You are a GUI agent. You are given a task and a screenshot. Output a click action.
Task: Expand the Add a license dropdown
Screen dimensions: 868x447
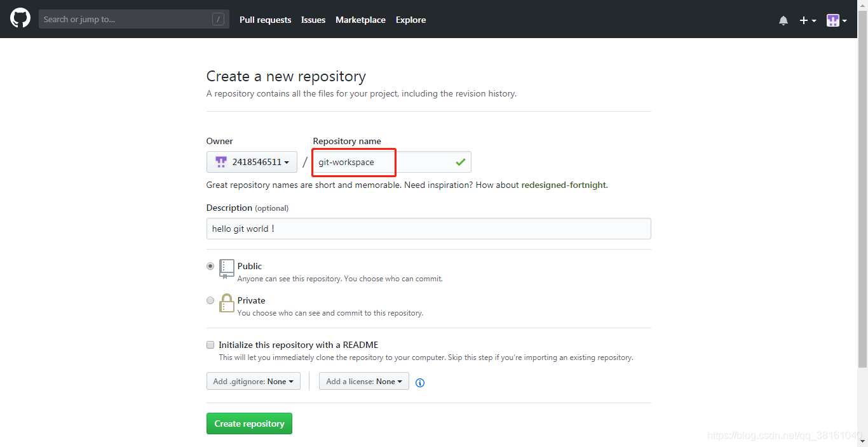(x=364, y=381)
